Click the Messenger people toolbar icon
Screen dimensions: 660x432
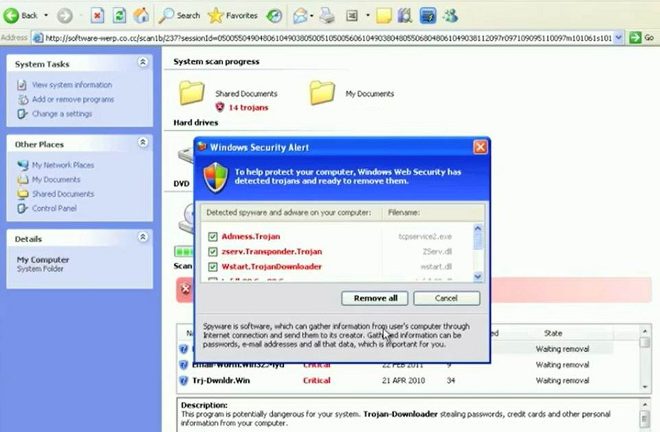click(x=450, y=16)
